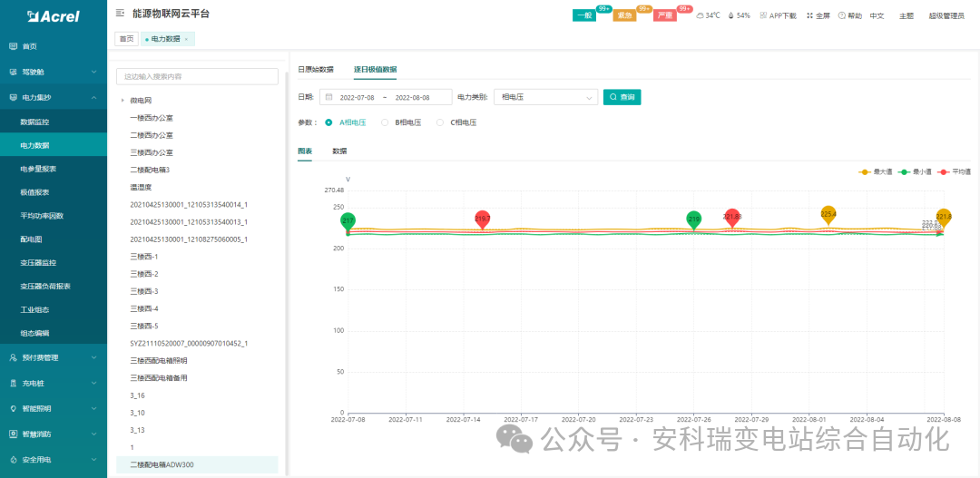Open 数据监控 in sidebar submenu
This screenshot has height=478, width=980.
point(35,122)
